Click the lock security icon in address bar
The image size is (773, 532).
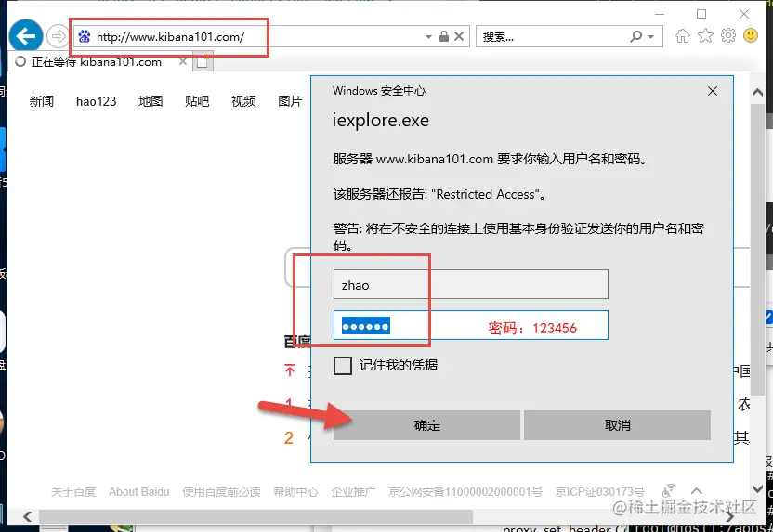(444, 36)
